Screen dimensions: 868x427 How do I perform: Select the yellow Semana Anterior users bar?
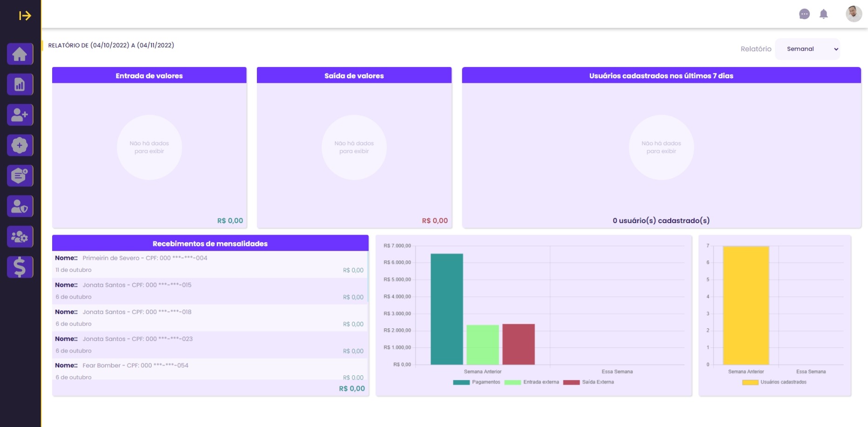click(x=746, y=305)
